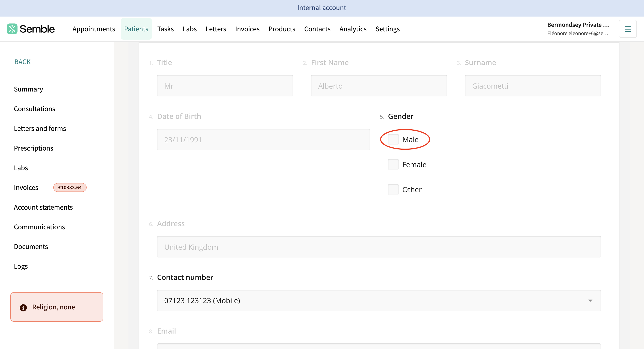
Task: Open Documents in the sidebar
Action: coord(31,247)
